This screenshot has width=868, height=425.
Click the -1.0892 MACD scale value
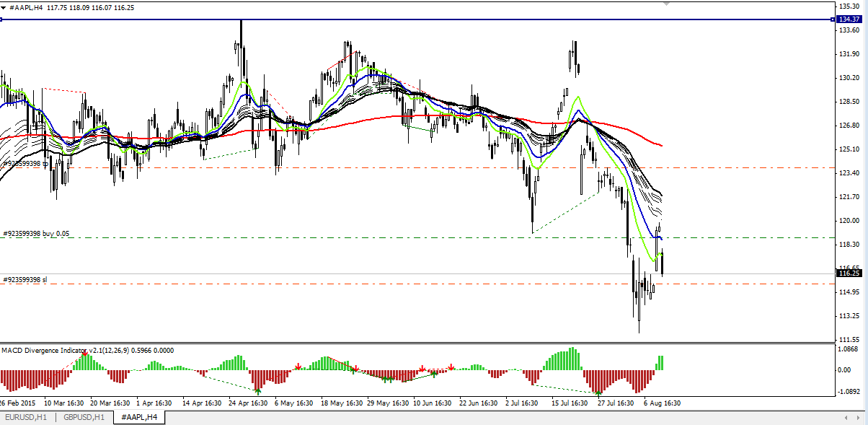coord(849,393)
